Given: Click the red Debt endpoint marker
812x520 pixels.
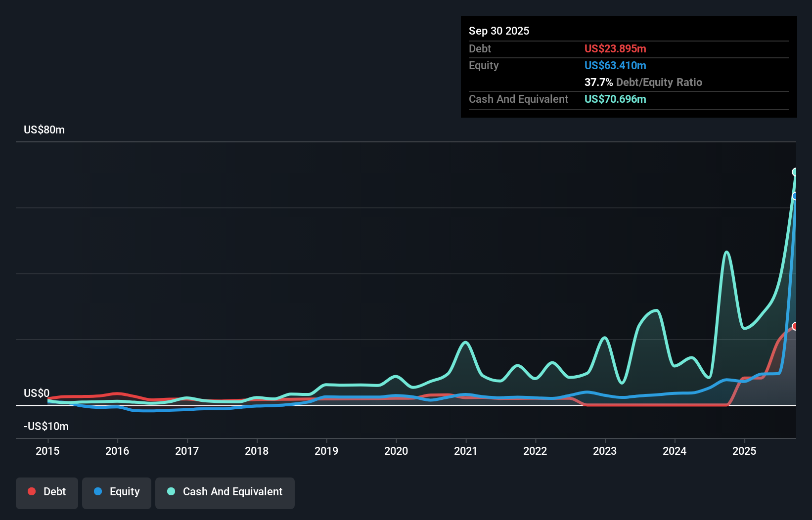Looking at the screenshot, I should click(x=795, y=326).
